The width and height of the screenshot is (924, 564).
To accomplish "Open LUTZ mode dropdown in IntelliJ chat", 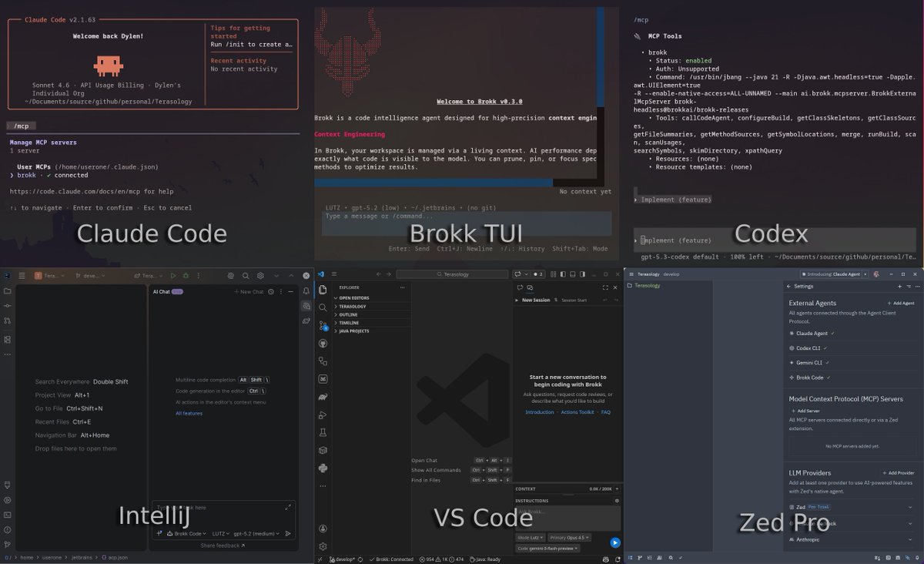I will pyautogui.click(x=221, y=533).
